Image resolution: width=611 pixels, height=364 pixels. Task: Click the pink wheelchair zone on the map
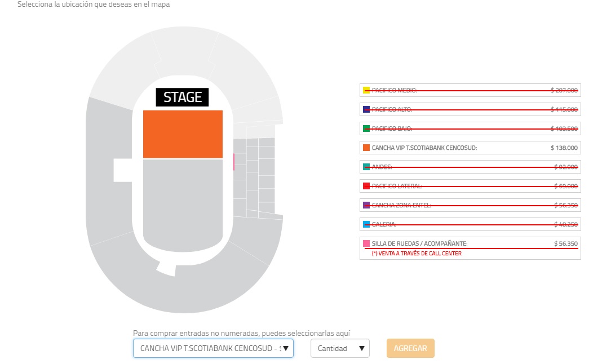point(233,162)
